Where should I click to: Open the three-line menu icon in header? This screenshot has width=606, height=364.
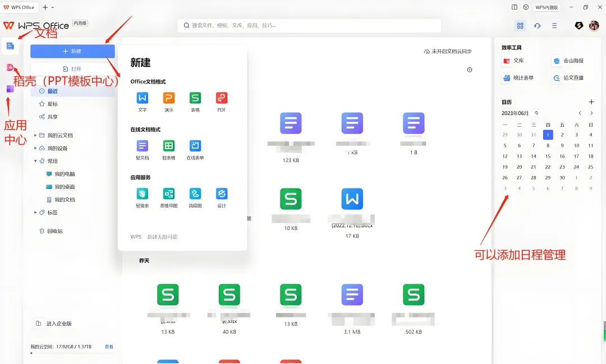click(x=554, y=25)
